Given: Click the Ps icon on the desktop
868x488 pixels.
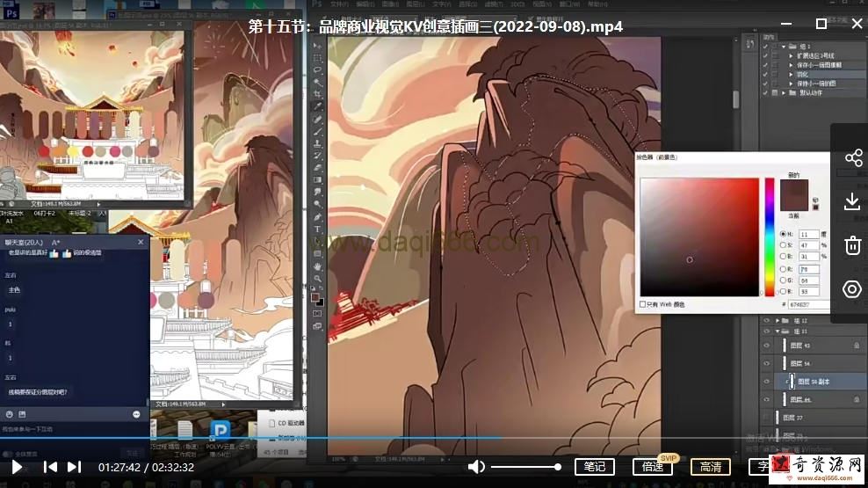Looking at the screenshot, I should click(x=11, y=13).
